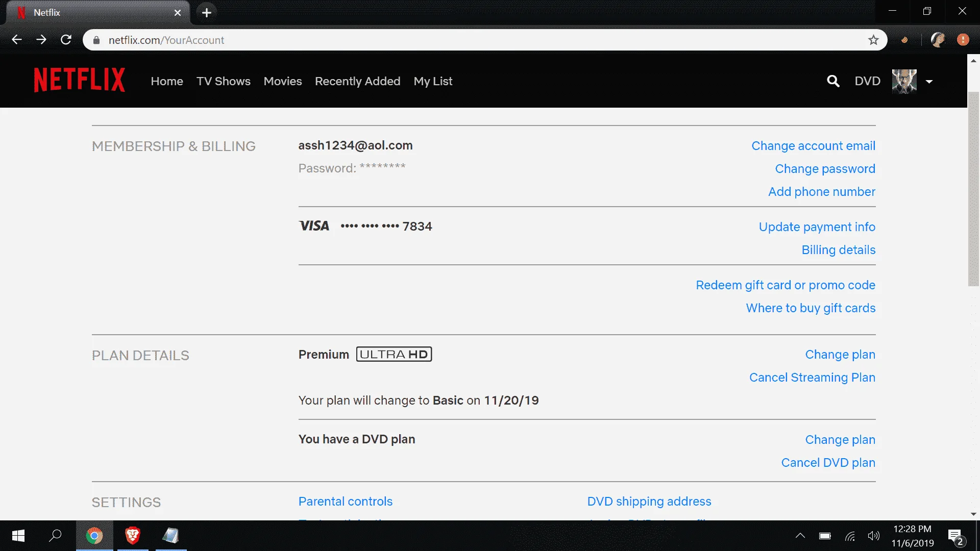Click the scrollbar up arrow

coord(973,60)
